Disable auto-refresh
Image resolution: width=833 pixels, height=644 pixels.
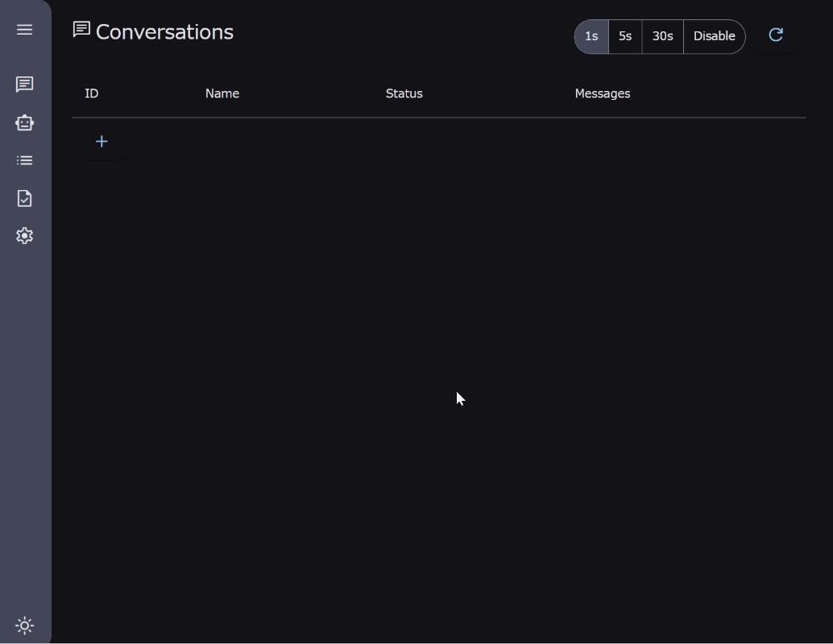[x=714, y=36]
